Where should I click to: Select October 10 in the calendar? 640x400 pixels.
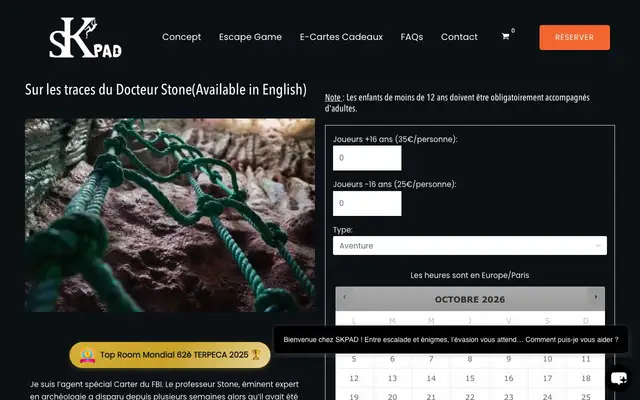547,359
